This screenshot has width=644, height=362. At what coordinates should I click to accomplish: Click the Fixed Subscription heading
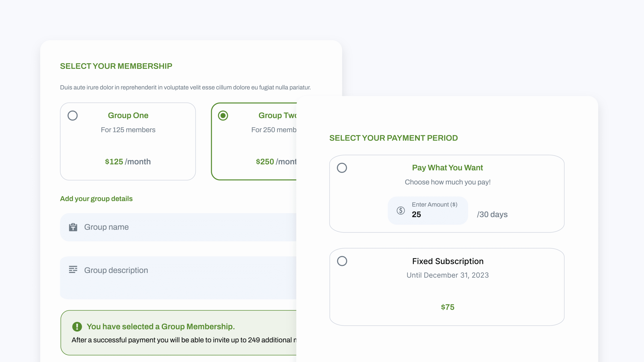(448, 261)
